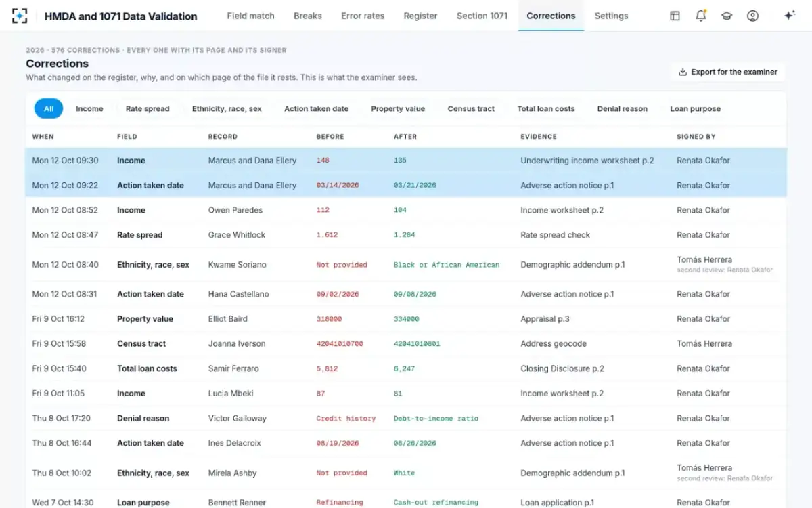
Task: Open the Error rates tab
Action: (363, 16)
